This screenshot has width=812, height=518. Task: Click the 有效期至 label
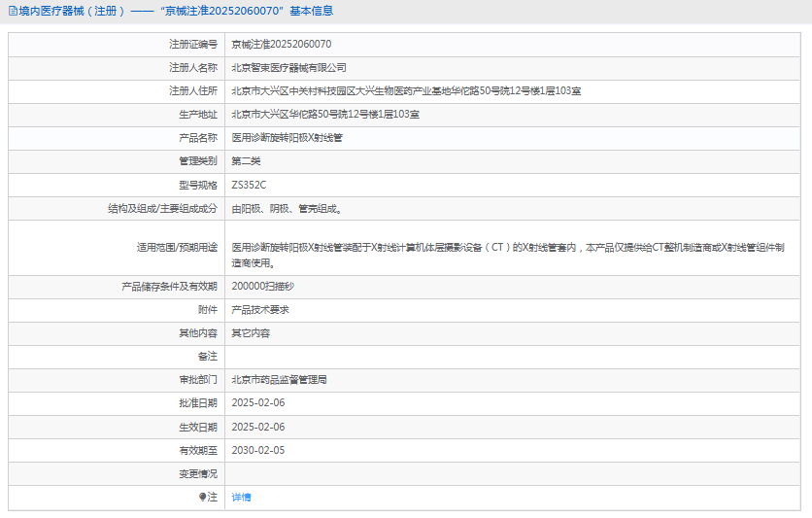point(198,450)
